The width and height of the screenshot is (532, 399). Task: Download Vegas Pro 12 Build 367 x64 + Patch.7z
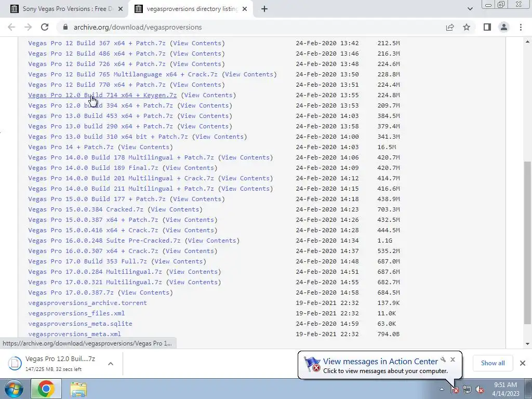[97, 43]
